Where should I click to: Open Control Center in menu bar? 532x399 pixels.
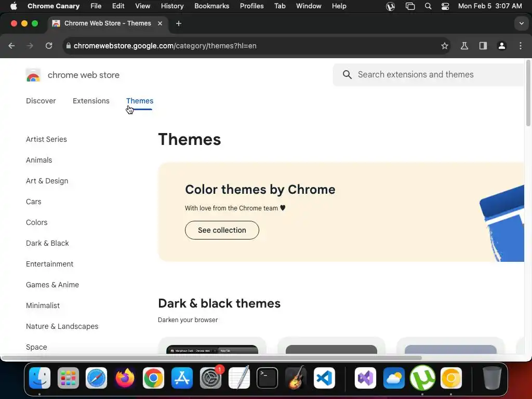pyautogui.click(x=445, y=6)
